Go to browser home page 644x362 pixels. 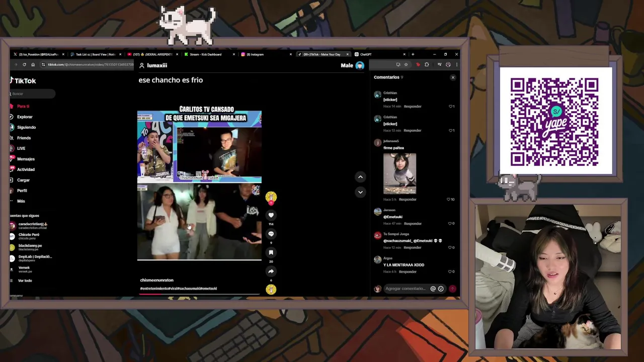point(33,65)
